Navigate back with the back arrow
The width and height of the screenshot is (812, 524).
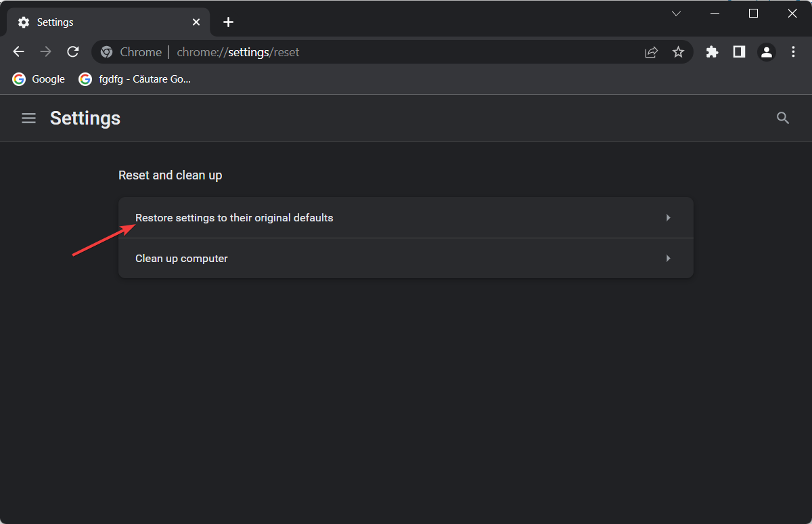18,51
